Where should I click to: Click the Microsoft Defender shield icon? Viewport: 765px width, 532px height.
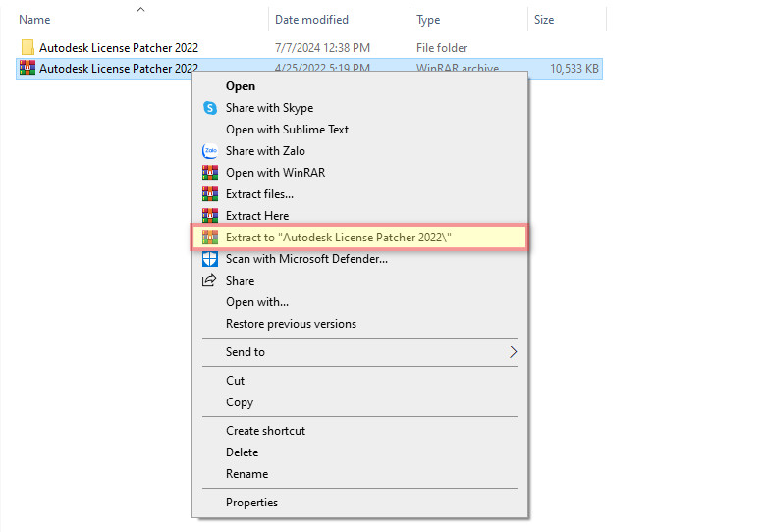209,259
